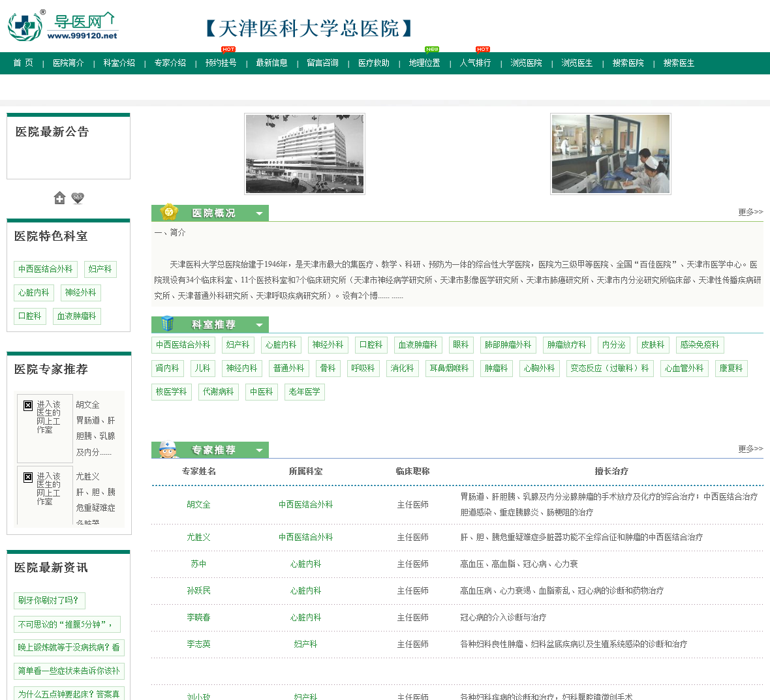Screen dimensions: 770x700
Task: Open 科室介绍 menu item
Action: coord(119,63)
